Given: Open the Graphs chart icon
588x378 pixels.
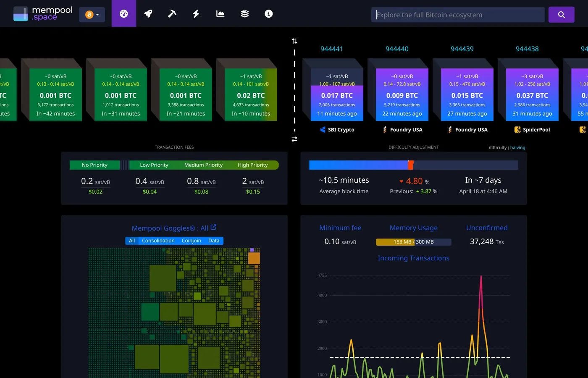Looking at the screenshot, I should (220, 13).
